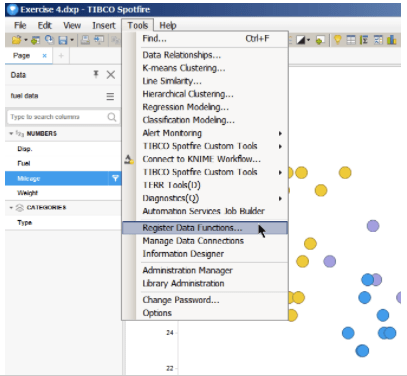Viewport: 407px width, 376px height.
Task: Add a new page with plus tab
Action: [61, 56]
